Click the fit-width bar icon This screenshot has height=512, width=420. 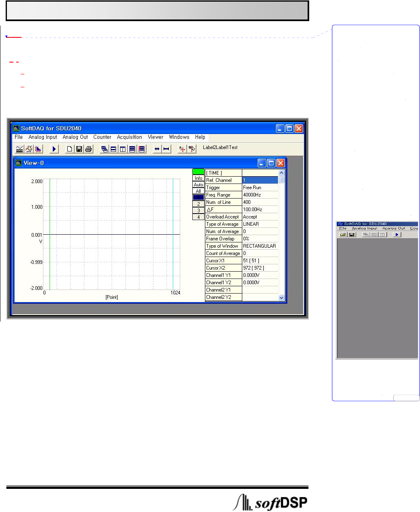tap(166, 149)
